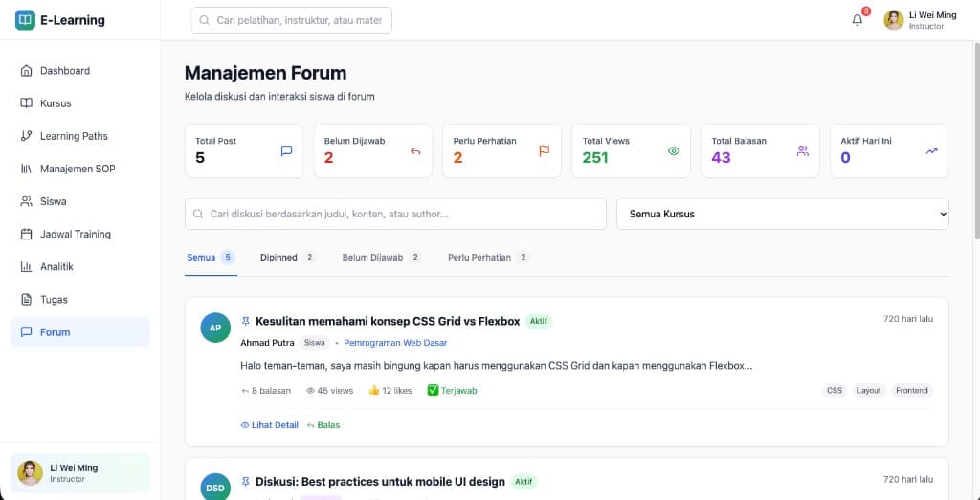Image resolution: width=980 pixels, height=500 pixels.
Task: Open the notification bell icon
Action: click(x=857, y=20)
